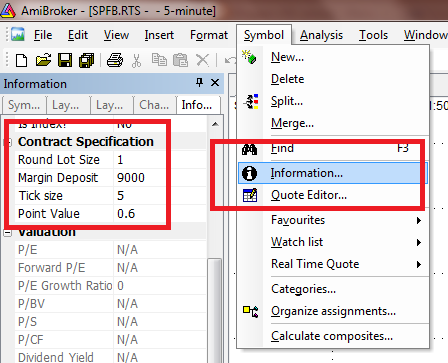Click the AmiBroker chart icon beside File

[x=18, y=34]
